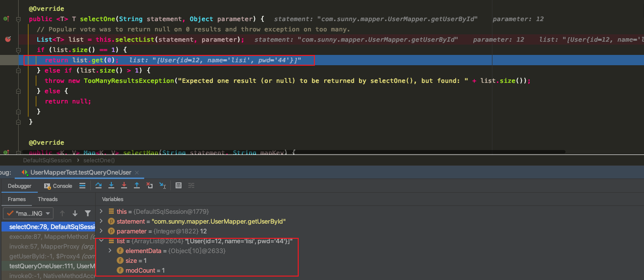This screenshot has width=644, height=280.
Task: Click the override gutter icon beside selectMap
Action: coord(6,153)
